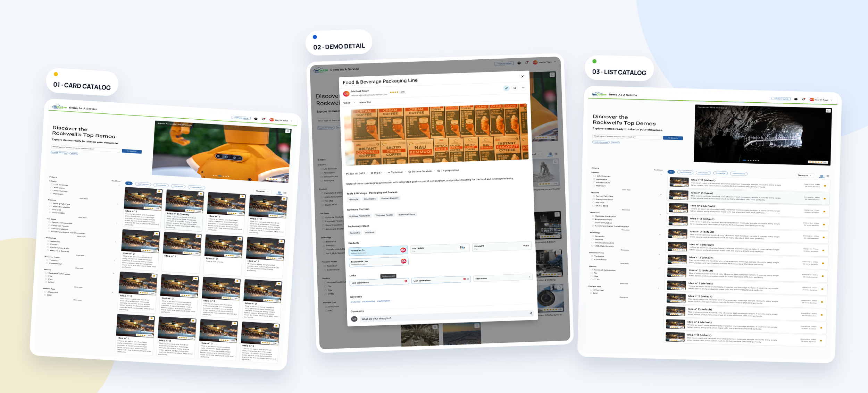Switch to Interactive tab in Demo Detail
Viewport: 868px width, 393px height.
point(365,102)
